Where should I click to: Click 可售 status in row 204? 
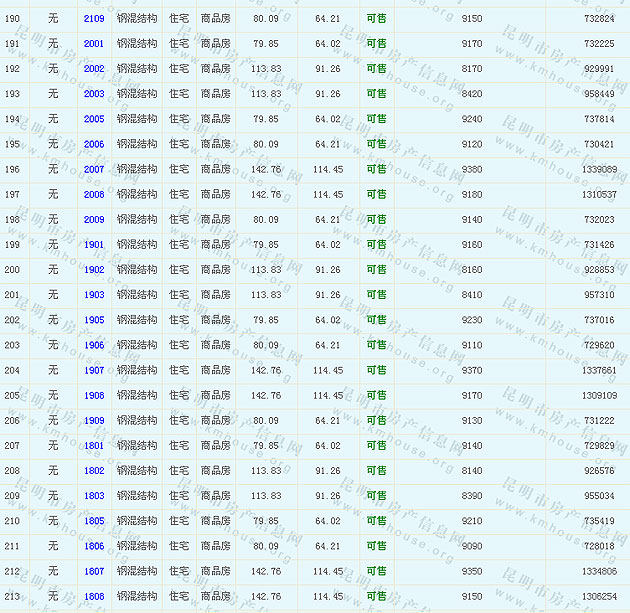pyautogui.click(x=376, y=370)
